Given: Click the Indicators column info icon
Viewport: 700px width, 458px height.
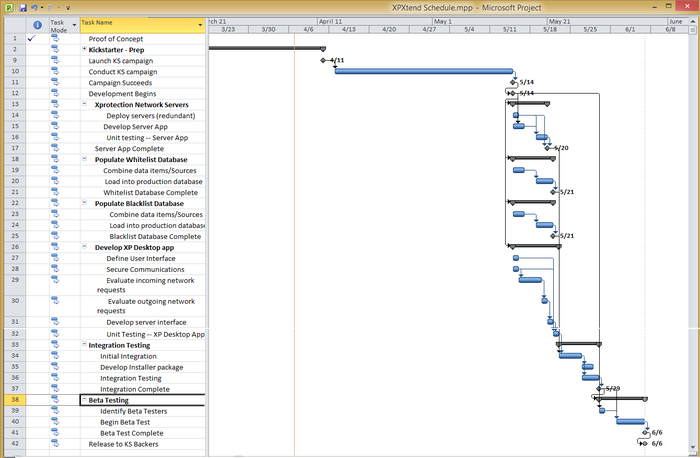Looking at the screenshot, I should tap(38, 25).
